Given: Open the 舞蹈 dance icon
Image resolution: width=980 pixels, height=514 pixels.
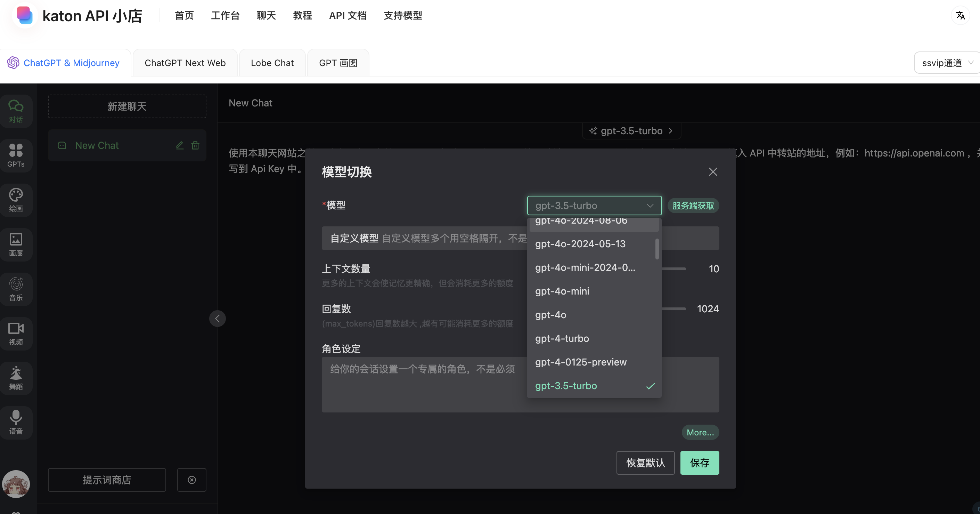Looking at the screenshot, I should click(x=16, y=378).
